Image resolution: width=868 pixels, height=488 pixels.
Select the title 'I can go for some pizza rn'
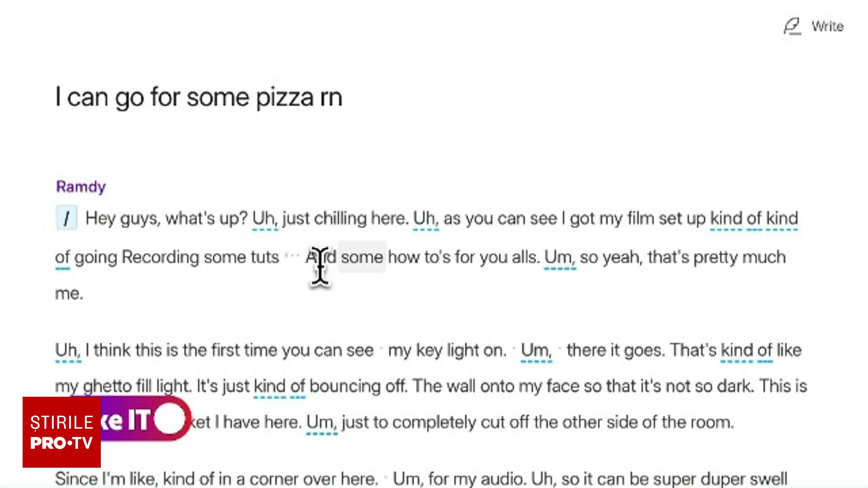pos(199,98)
